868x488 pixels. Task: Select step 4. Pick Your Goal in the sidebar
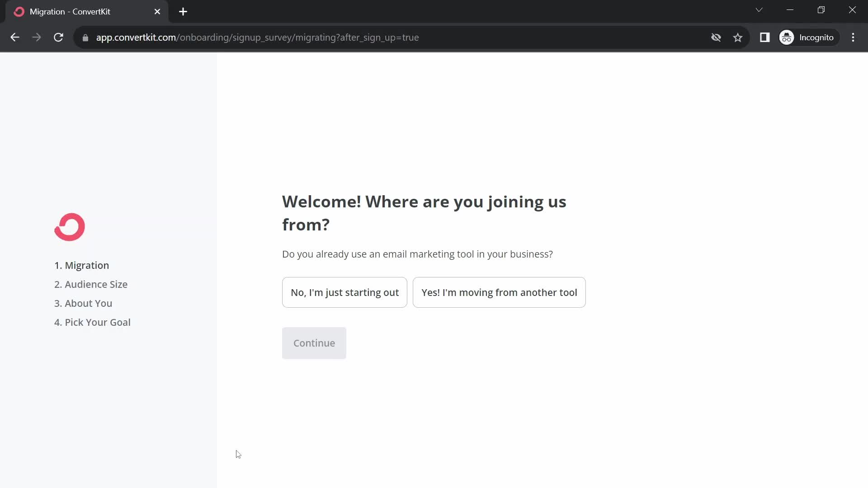[92, 322]
